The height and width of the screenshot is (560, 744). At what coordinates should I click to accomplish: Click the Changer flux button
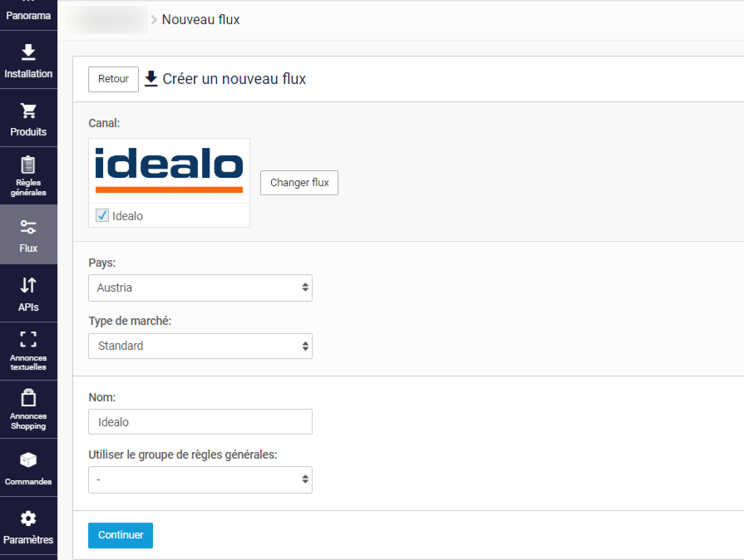point(299,183)
